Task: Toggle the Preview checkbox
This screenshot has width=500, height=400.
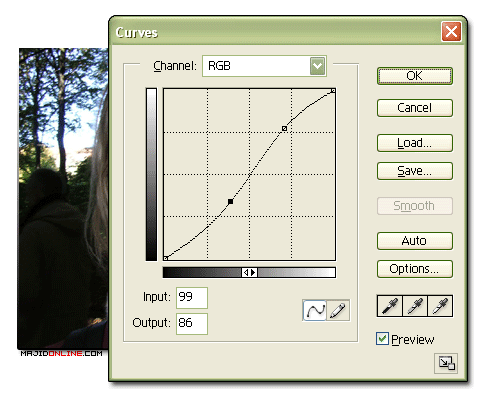Action: [x=382, y=339]
